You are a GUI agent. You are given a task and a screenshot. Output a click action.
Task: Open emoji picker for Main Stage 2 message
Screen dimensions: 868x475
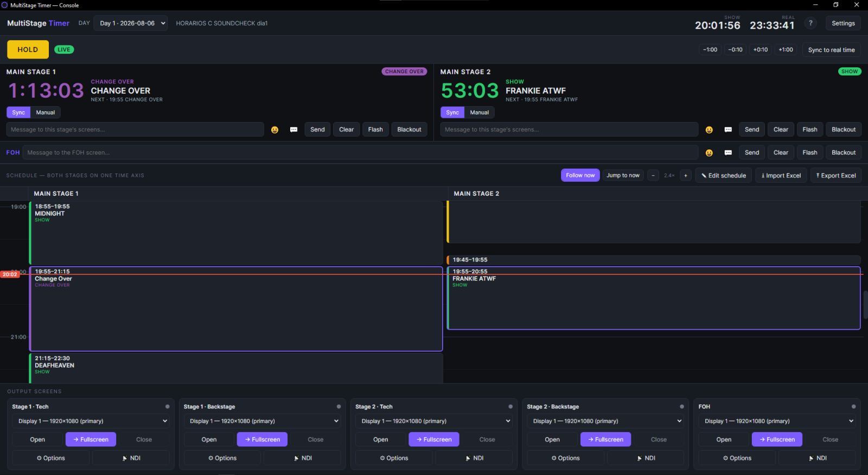click(709, 130)
